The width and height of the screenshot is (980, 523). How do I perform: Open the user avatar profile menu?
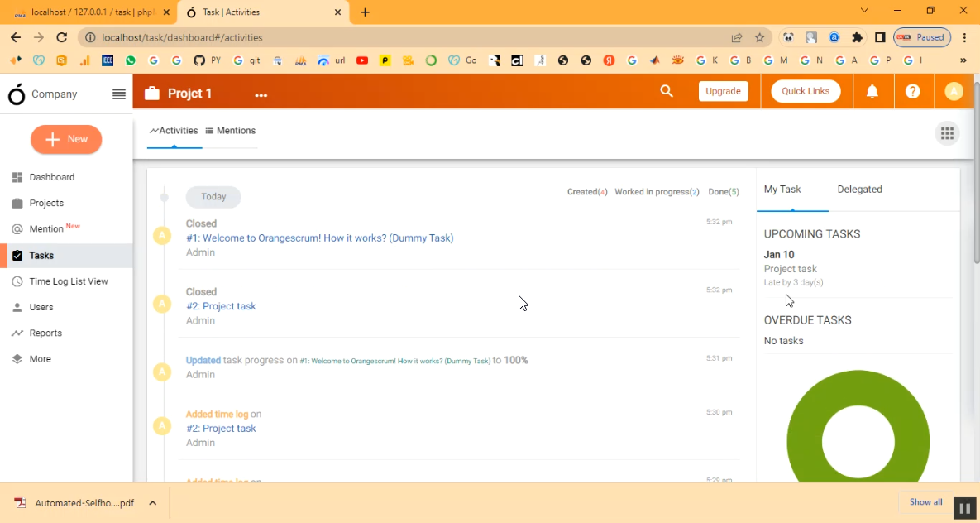click(x=954, y=92)
